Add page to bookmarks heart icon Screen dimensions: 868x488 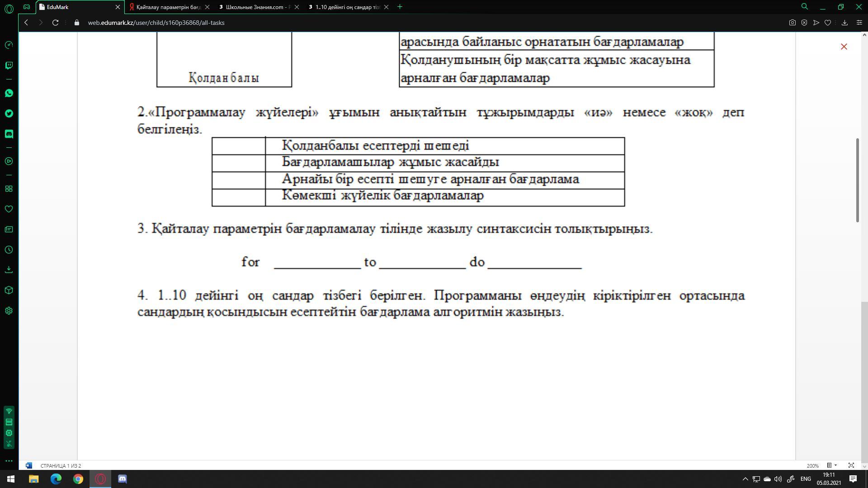pyautogui.click(x=828, y=23)
